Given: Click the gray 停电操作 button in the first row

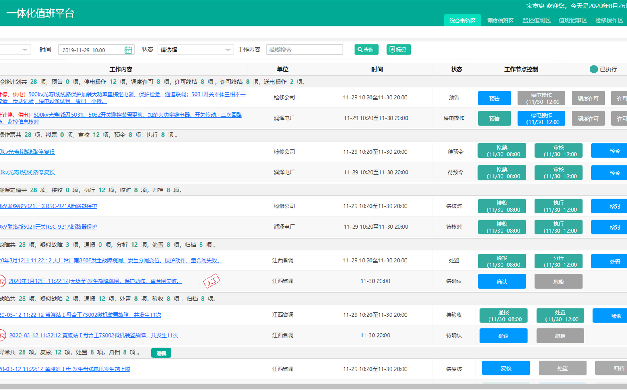Looking at the screenshot, I should pyautogui.click(x=541, y=98).
